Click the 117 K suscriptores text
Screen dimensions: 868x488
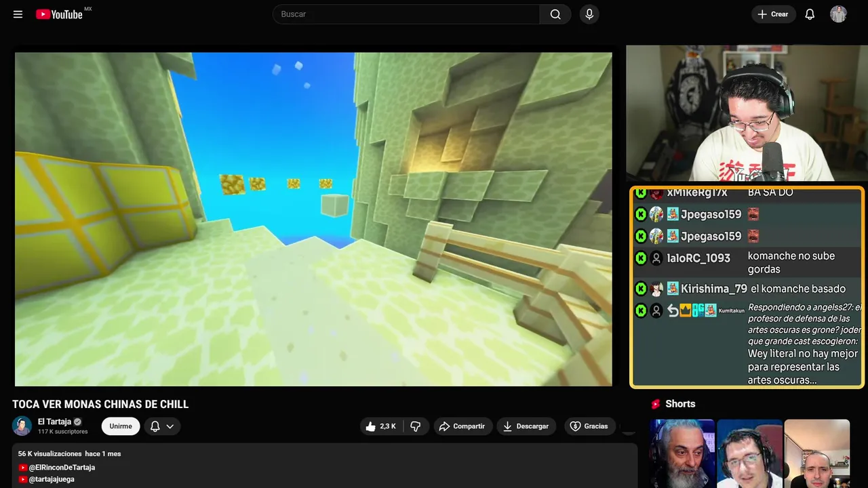[62, 432]
